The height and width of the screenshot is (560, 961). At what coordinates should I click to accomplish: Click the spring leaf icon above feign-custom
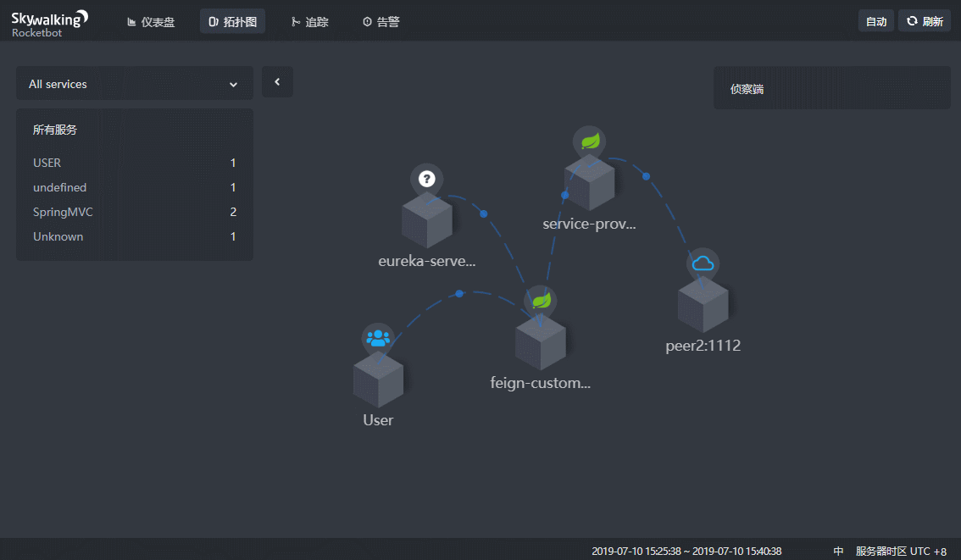(x=541, y=301)
